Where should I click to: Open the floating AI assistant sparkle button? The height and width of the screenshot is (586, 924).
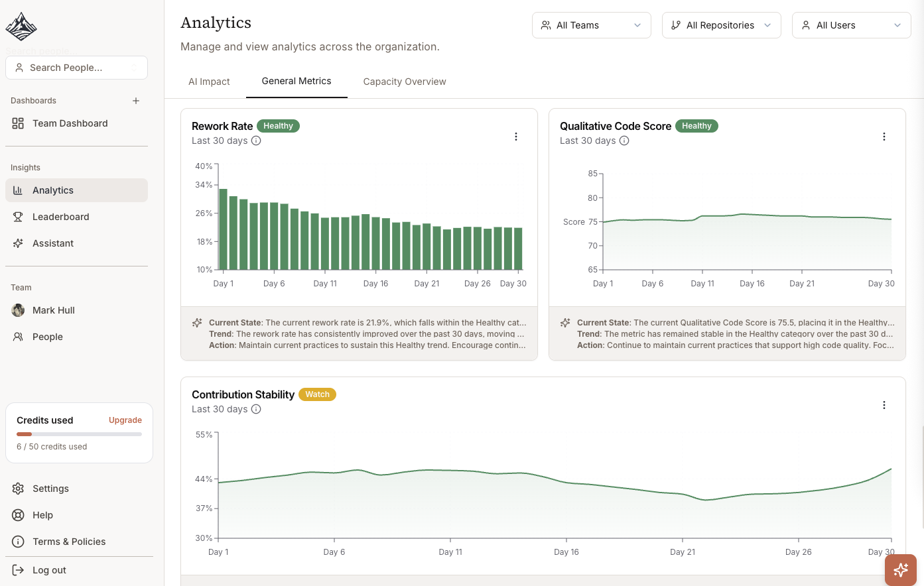pyautogui.click(x=901, y=570)
